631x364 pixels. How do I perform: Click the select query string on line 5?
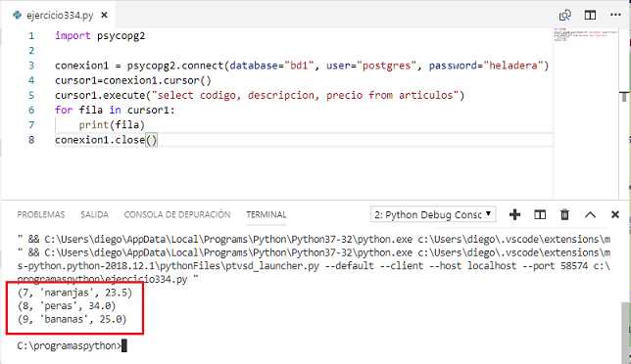tap(306, 95)
